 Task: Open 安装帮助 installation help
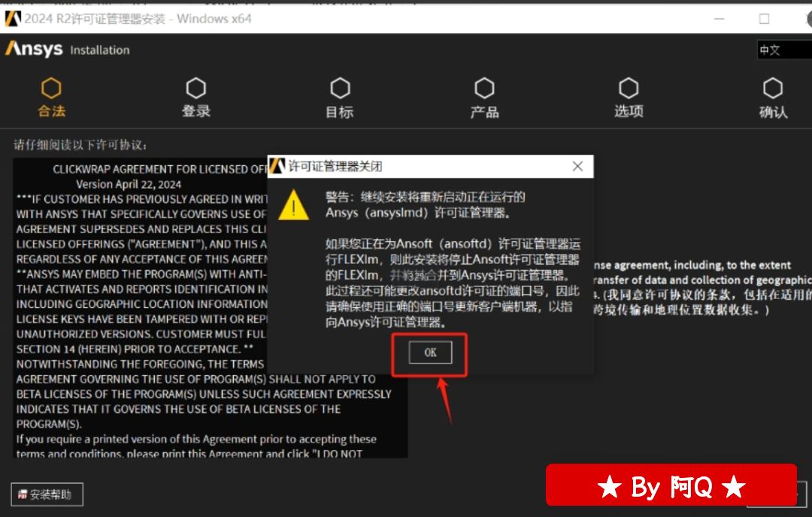47,494
